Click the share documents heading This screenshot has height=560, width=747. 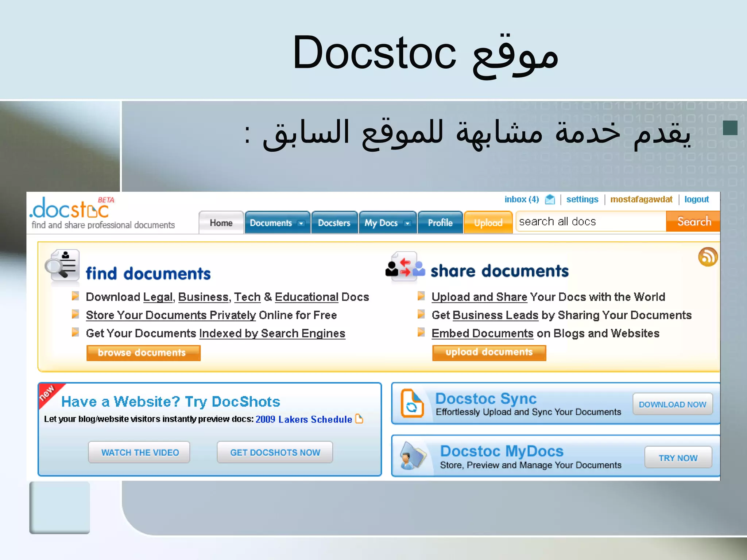[500, 271]
